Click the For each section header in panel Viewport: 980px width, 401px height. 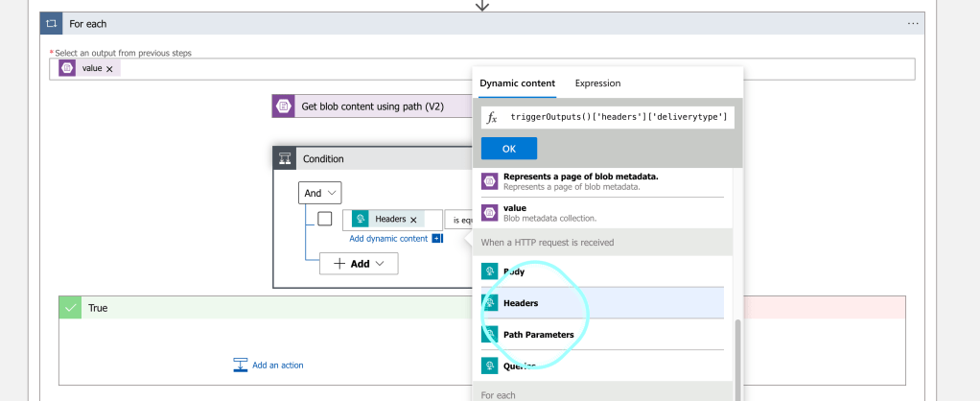coord(602,391)
